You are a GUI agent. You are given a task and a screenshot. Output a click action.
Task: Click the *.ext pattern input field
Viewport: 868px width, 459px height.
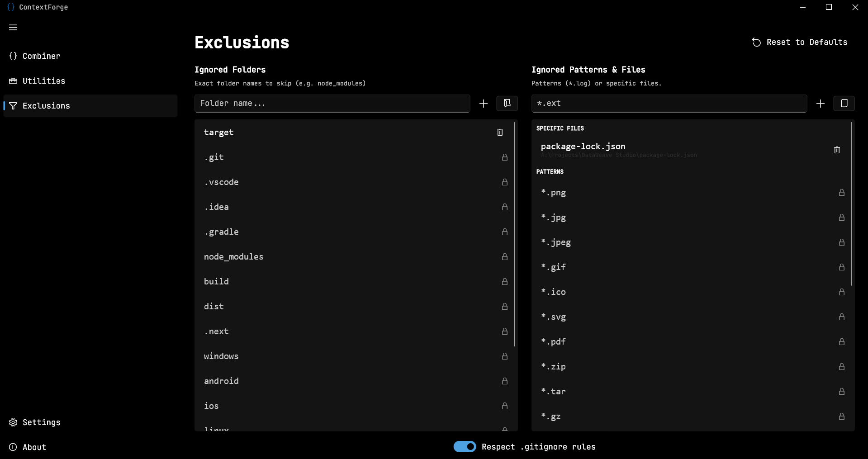coord(669,104)
